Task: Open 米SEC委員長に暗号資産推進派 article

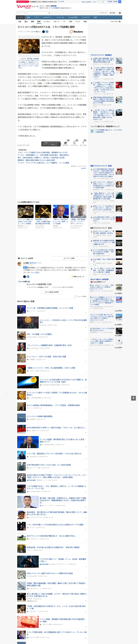Action: pos(53,405)
